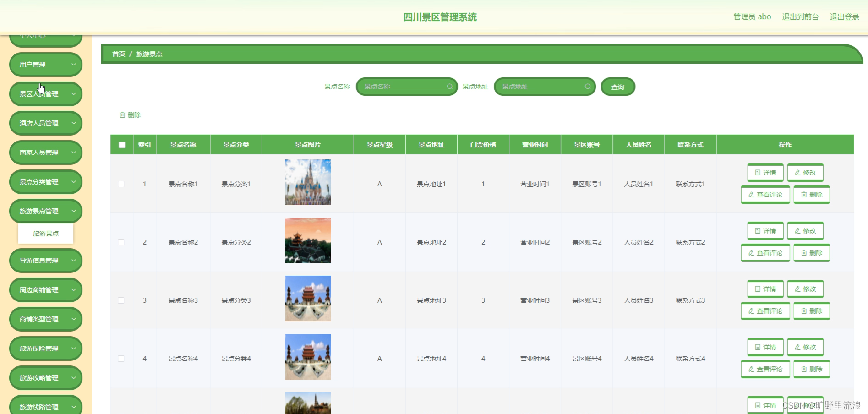View 详情 for 景点名称3
This screenshot has height=414, width=868.
765,289
